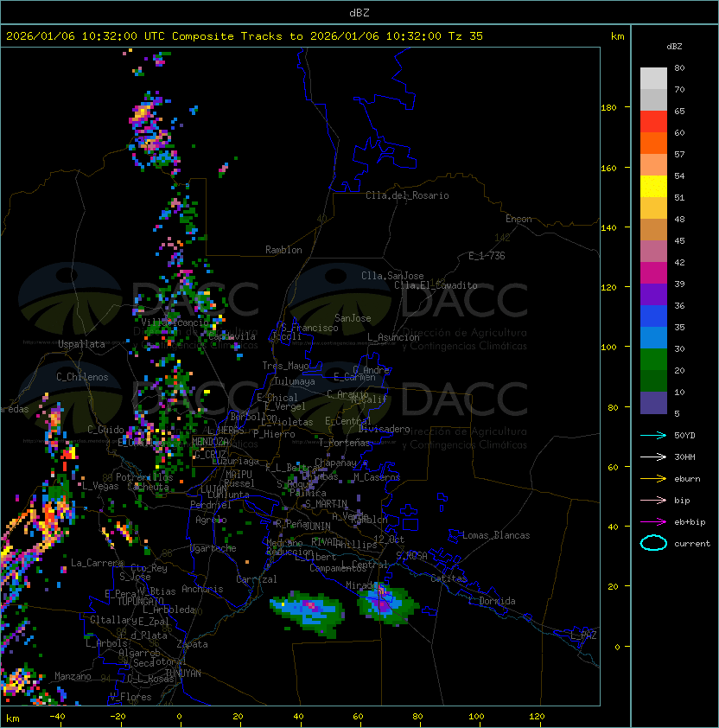This screenshot has width=719, height=728.
Task: Click the 'MAIPU' city label
Action: point(239,475)
